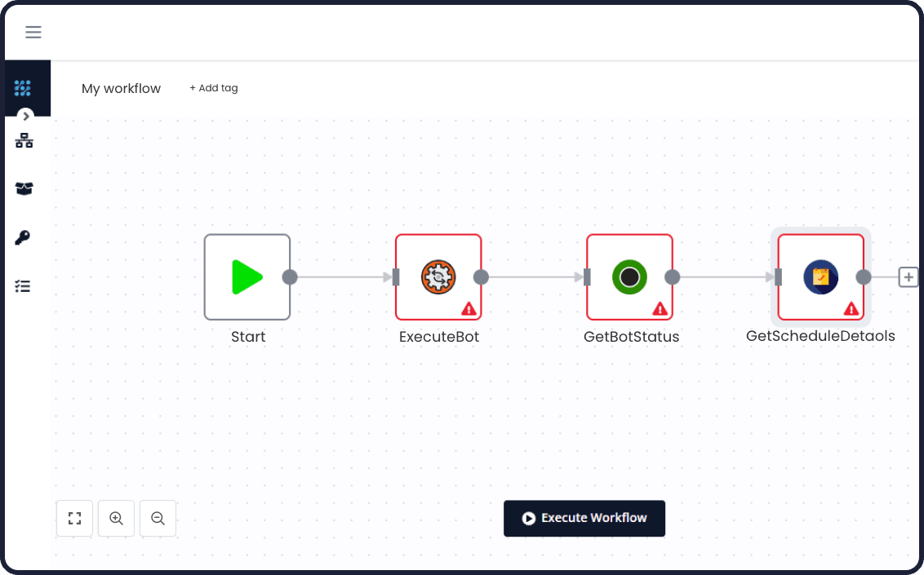Click the GetBotStatus node label
The image size is (924, 575).
pos(631,337)
